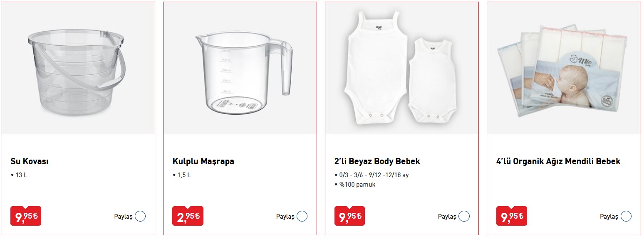Click the 2,95₺ price tag on Kulplu Maşrapa
644x239 pixels.
pos(188,217)
